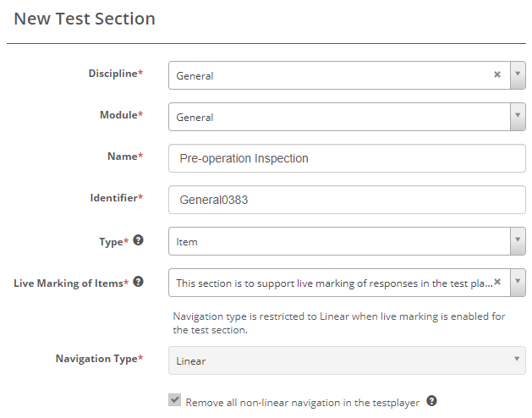Click the New Test Section heading
The image size is (532, 418).
pos(85,19)
